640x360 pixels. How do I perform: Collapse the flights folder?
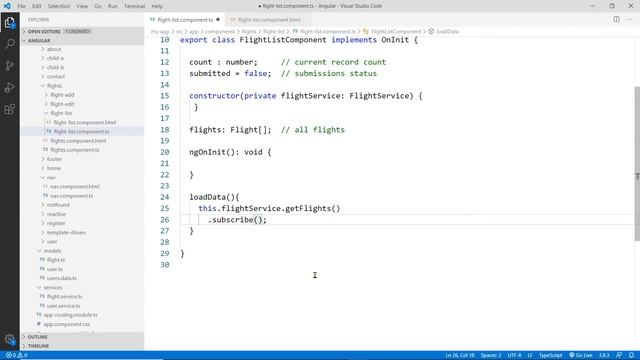pos(54,86)
